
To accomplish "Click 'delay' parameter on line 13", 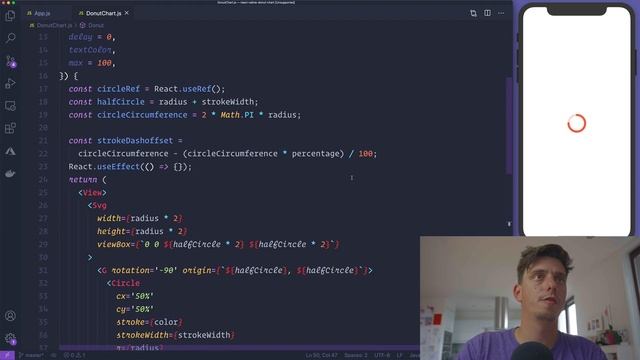I will 80,37.
